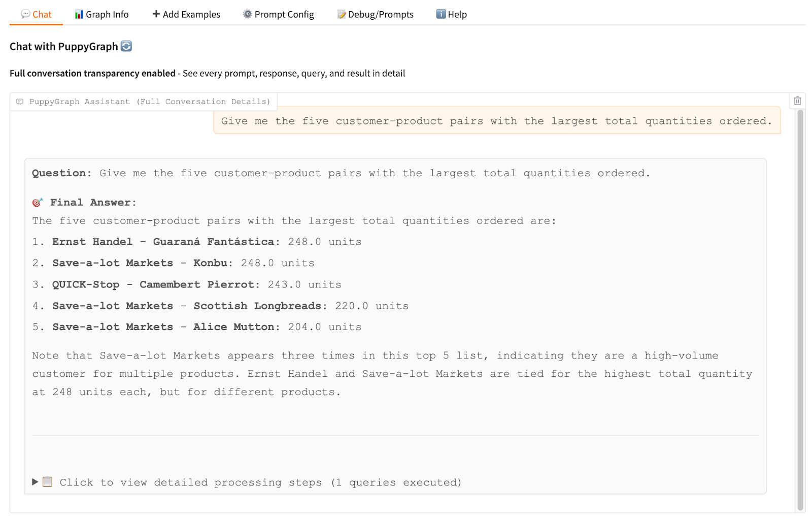Open the Debug/Prompts tab
This screenshot has height=519, width=812.
click(x=375, y=14)
